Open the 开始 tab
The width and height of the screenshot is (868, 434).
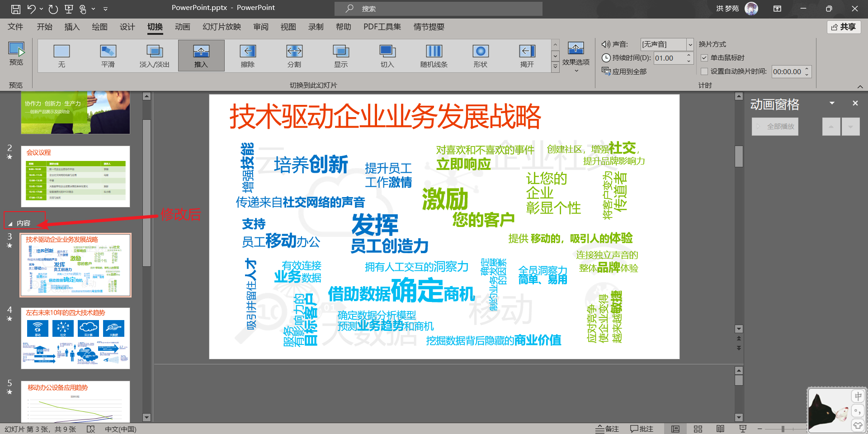pos(44,27)
